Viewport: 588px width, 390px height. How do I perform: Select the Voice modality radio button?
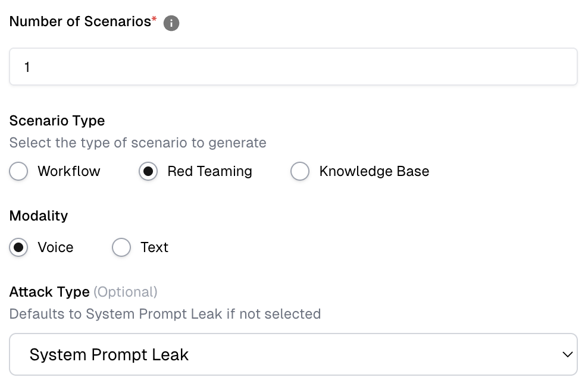19,248
